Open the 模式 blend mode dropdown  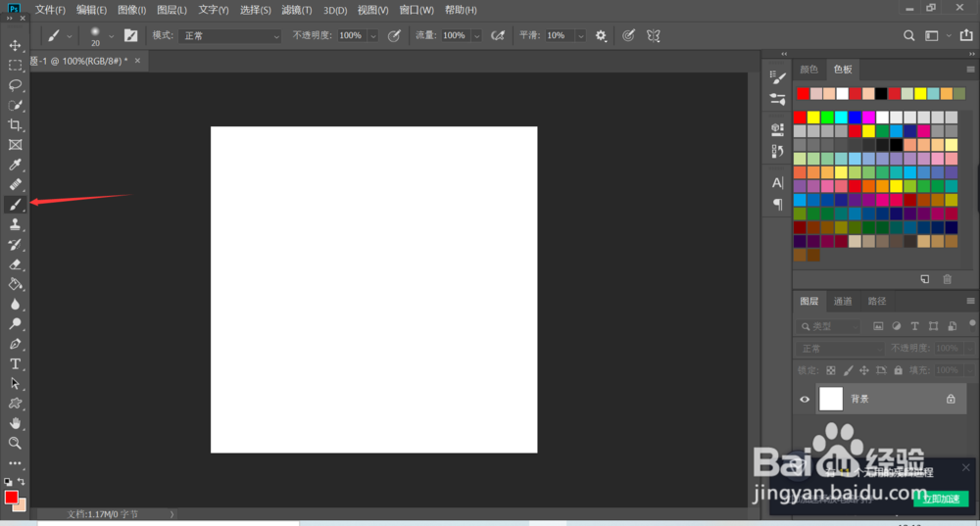tap(230, 35)
